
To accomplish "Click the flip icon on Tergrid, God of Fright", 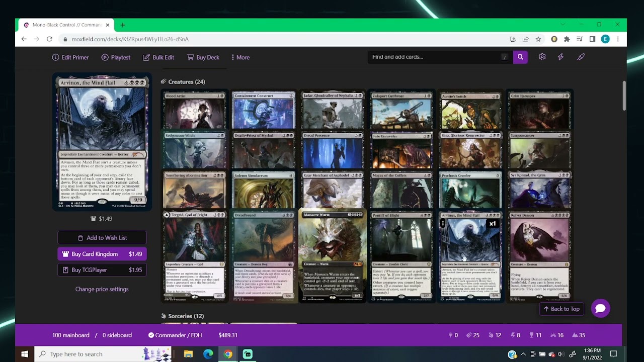I will coord(167,215).
